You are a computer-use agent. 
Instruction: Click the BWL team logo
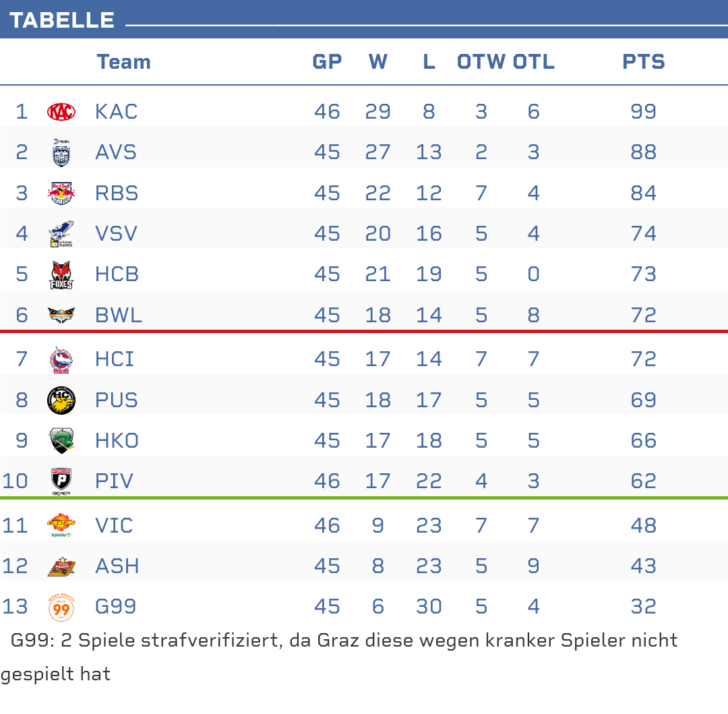(x=61, y=315)
